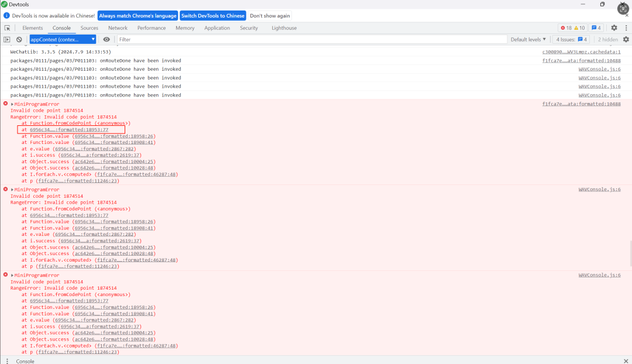
Task: Click the red errors count badge
Action: click(566, 28)
